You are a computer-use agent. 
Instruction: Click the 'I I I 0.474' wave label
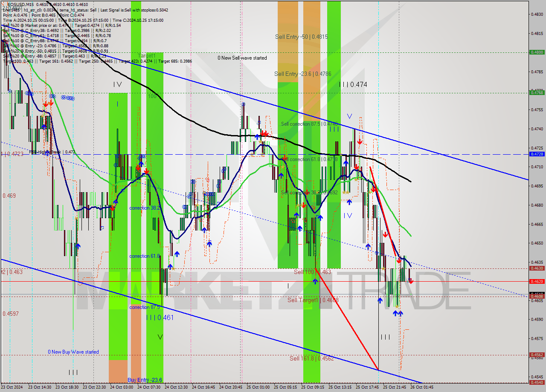point(353,85)
